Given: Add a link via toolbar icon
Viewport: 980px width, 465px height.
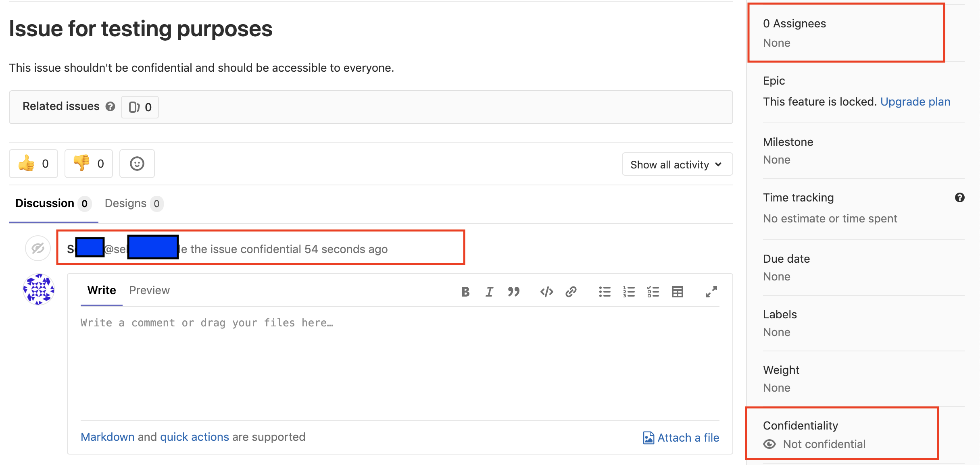Looking at the screenshot, I should (x=571, y=292).
